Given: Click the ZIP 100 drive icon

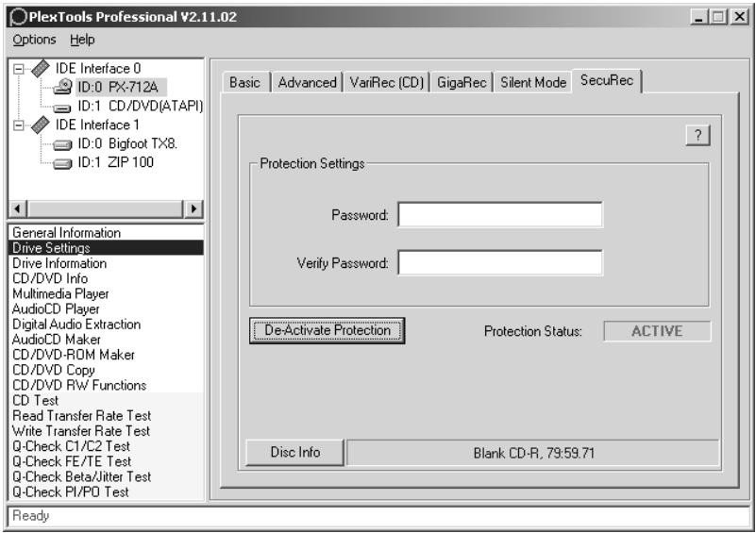Looking at the screenshot, I should [x=62, y=164].
